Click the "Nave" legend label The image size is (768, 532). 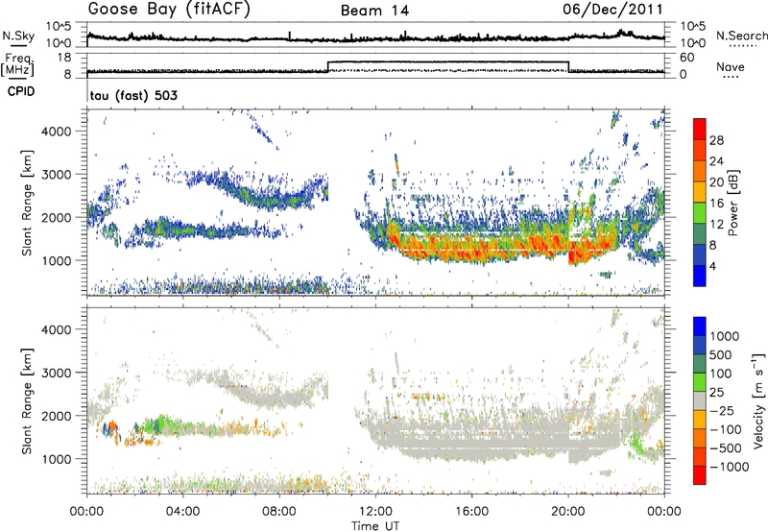pyautogui.click(x=731, y=66)
